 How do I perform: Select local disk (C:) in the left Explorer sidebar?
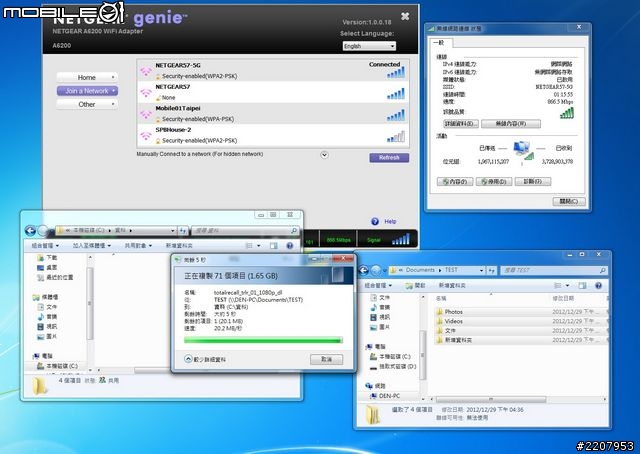tap(57, 366)
